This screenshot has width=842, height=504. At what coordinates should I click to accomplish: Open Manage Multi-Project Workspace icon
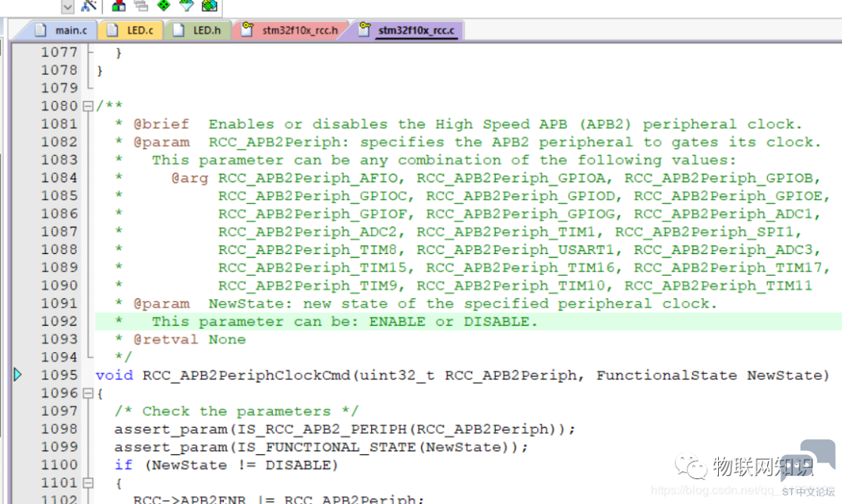point(141,6)
